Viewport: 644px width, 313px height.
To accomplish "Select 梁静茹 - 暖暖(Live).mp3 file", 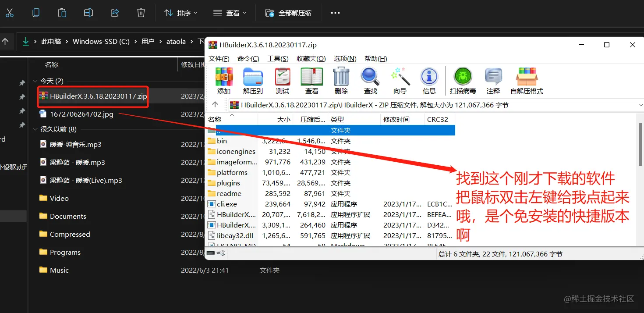I will click(x=81, y=180).
